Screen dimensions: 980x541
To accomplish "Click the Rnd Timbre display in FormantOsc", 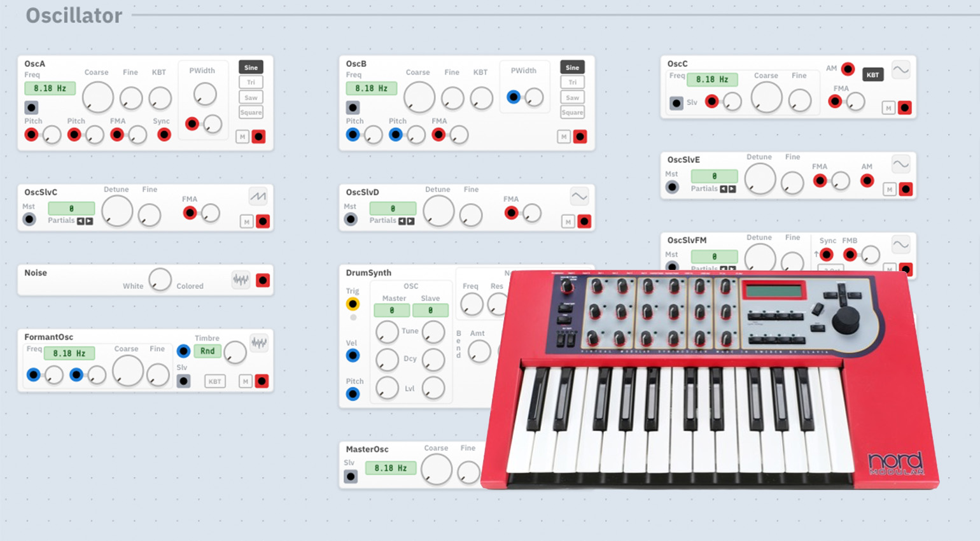I will click(x=207, y=351).
